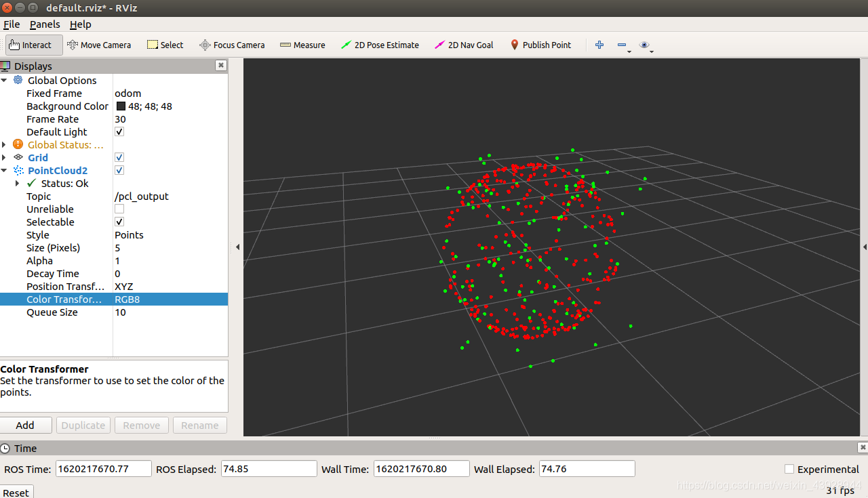
Task: Click the green Status Ok checkmark
Action: pos(31,183)
